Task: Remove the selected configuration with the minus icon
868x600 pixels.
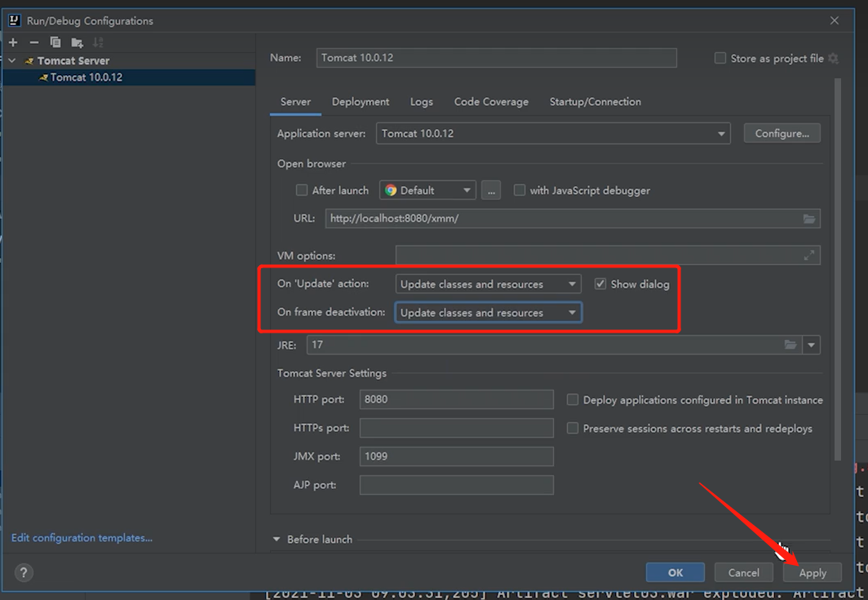Action: click(x=34, y=42)
